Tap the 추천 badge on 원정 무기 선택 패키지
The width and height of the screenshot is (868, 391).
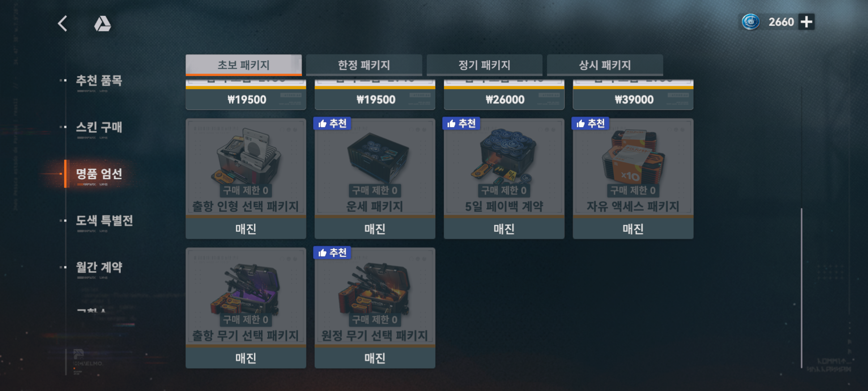(x=332, y=253)
